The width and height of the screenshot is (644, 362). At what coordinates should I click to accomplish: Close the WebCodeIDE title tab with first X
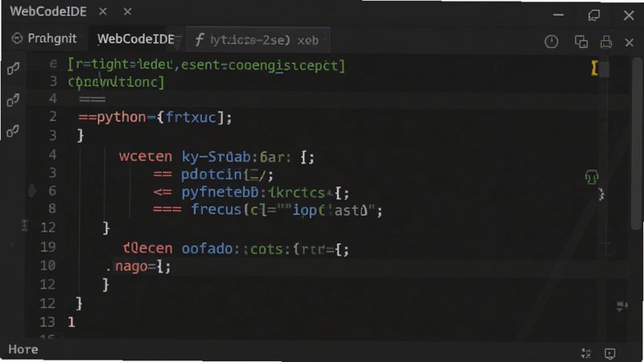pyautogui.click(x=103, y=11)
